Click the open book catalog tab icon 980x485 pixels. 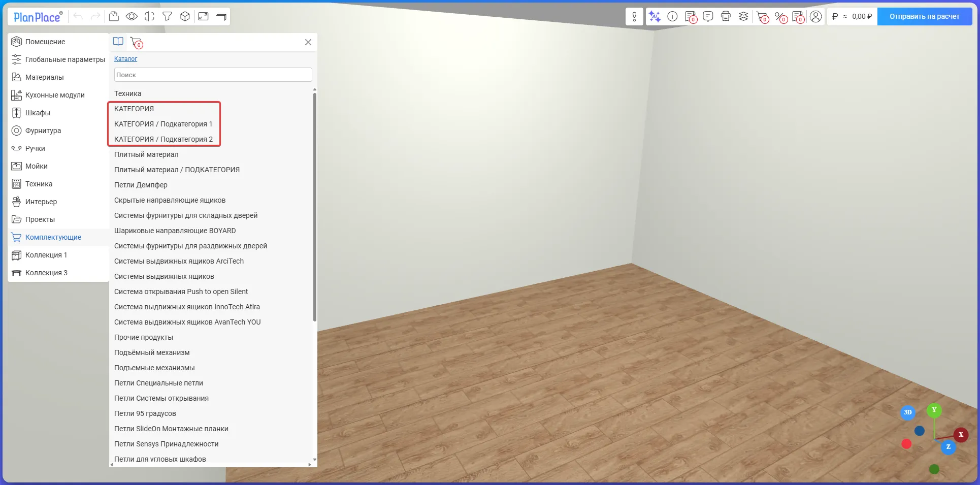[118, 42]
